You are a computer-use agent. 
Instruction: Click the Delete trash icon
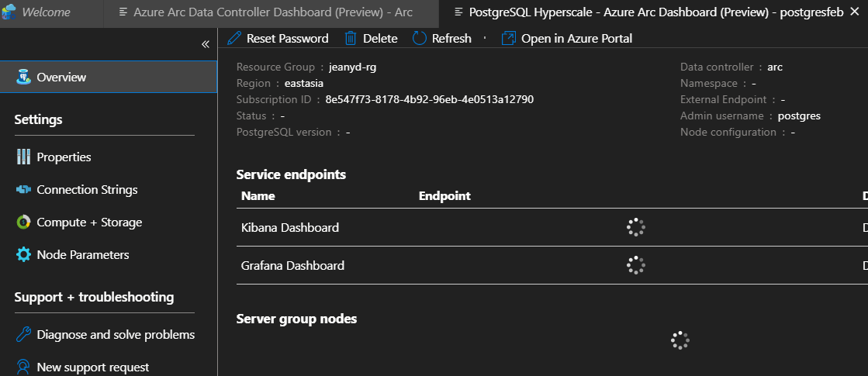tap(351, 38)
